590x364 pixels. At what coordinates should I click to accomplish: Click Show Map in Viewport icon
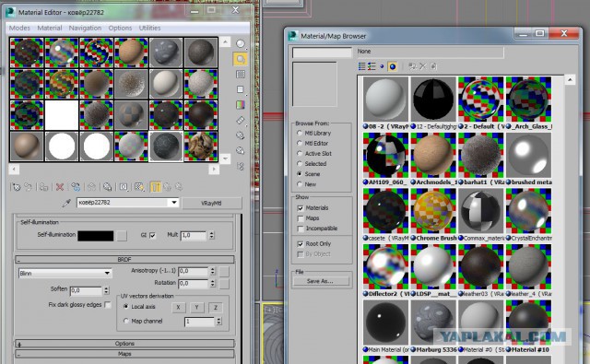pos(139,187)
